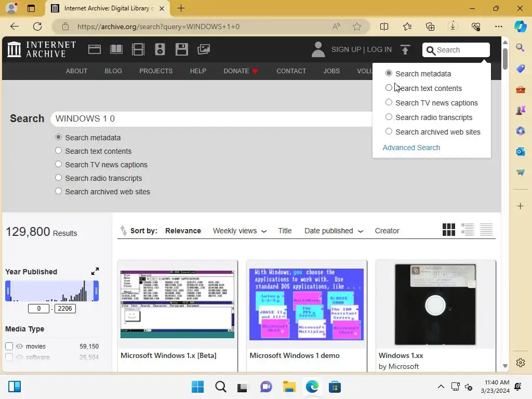Click the main WINDOWS 1 0 search field
This screenshot has width=532, height=399.
click(x=212, y=119)
